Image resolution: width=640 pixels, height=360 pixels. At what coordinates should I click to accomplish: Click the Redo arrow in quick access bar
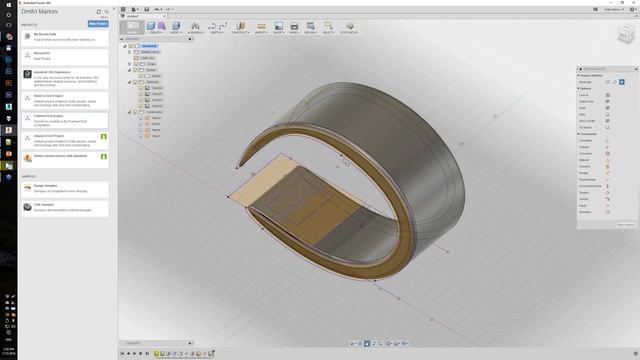click(x=169, y=9)
